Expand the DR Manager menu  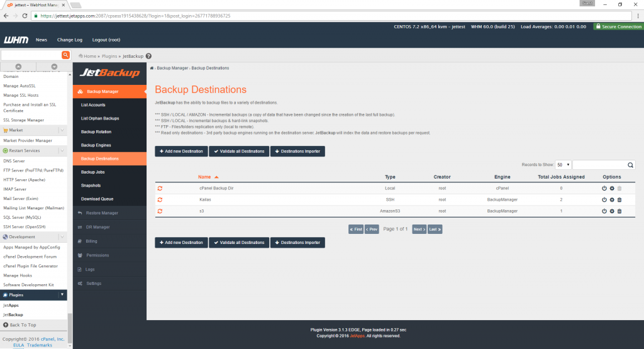click(x=109, y=227)
